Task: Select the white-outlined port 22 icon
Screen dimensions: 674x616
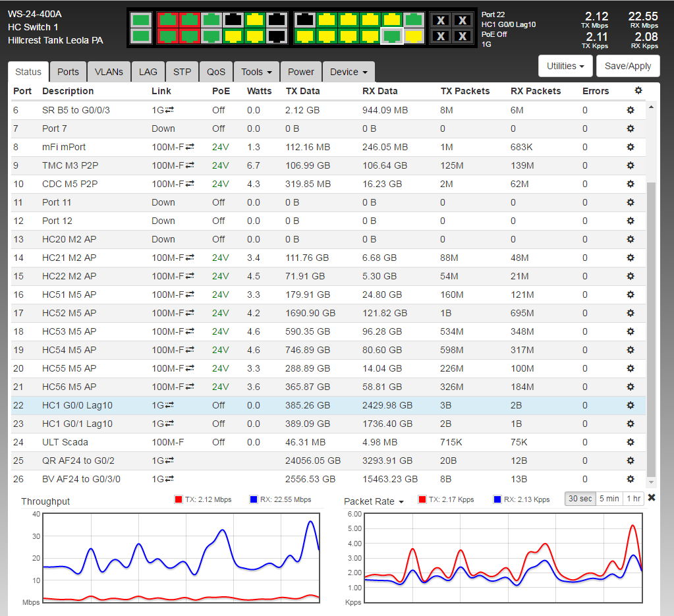Action: (x=393, y=36)
